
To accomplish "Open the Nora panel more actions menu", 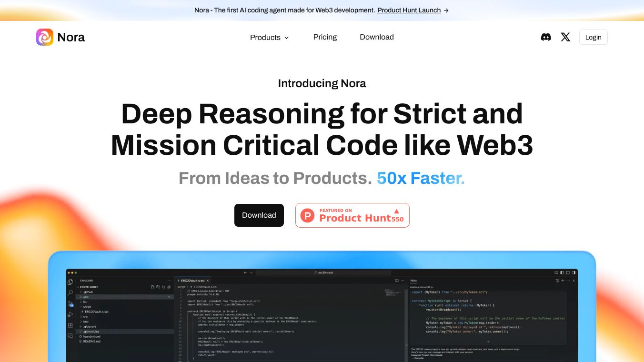I will [568, 281].
